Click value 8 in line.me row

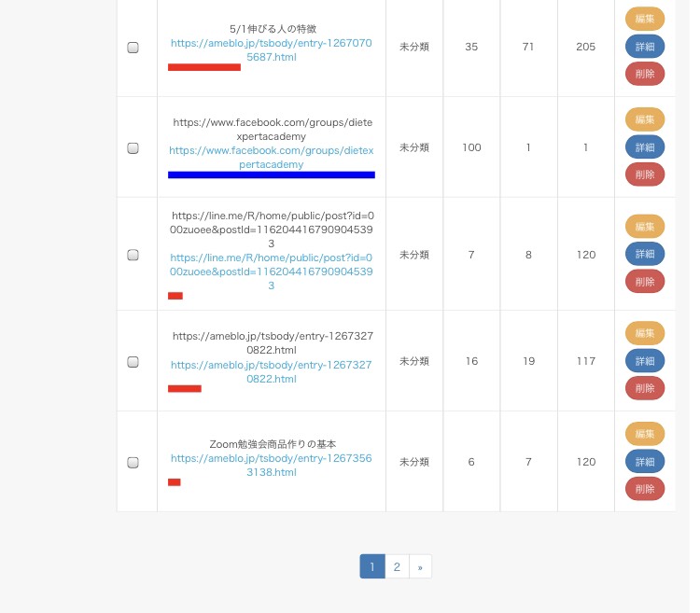[528, 255]
